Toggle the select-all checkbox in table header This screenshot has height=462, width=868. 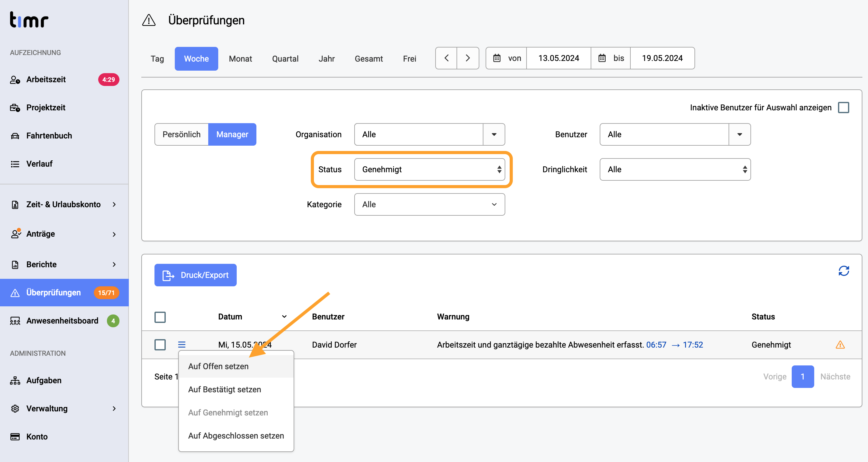pyautogui.click(x=160, y=317)
